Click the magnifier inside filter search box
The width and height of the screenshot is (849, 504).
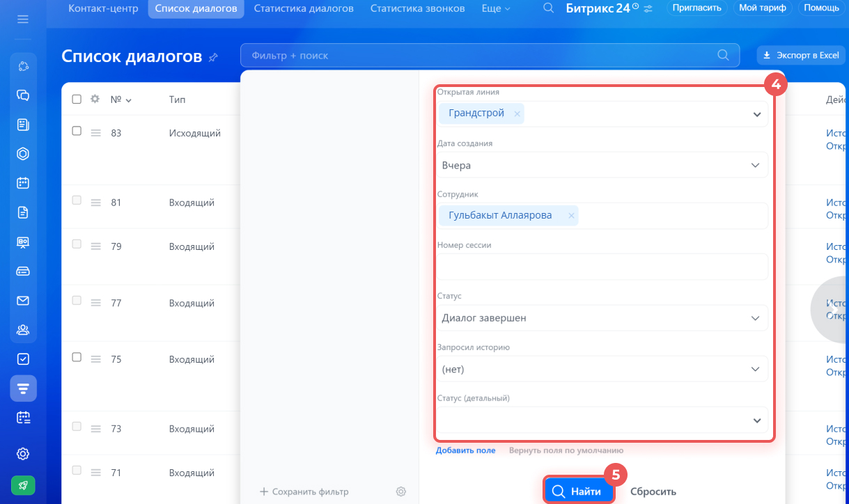[x=724, y=55]
